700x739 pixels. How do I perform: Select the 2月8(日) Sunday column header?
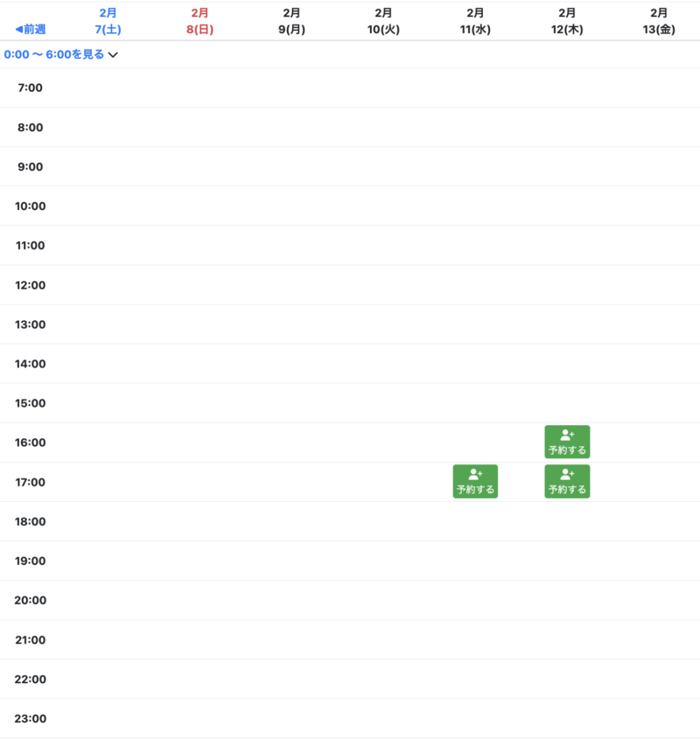tap(199, 21)
